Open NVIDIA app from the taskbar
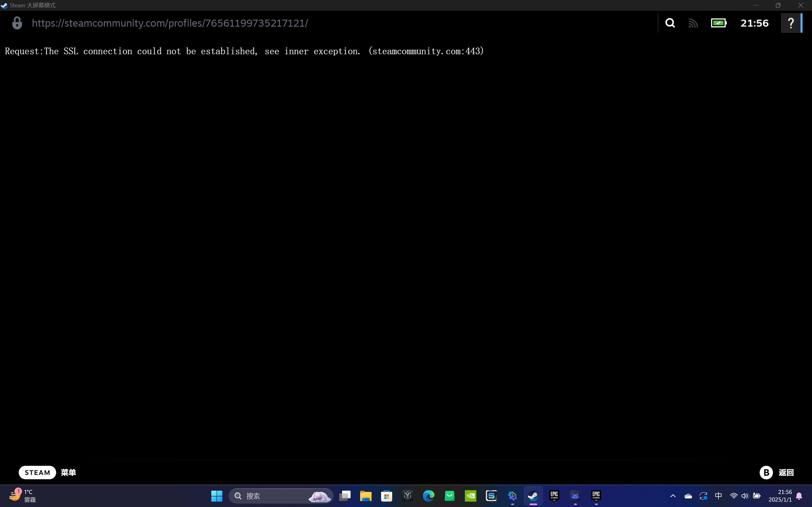Screen dimensions: 812x507 click(x=471, y=496)
